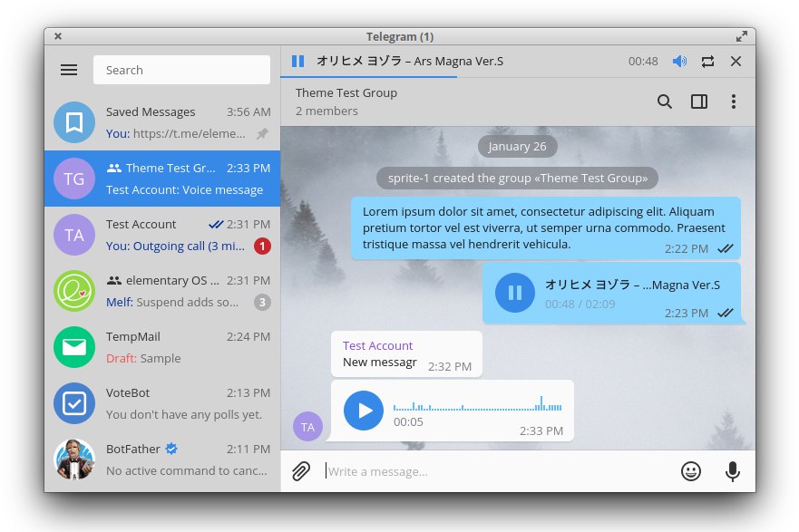Open the Test Account chat

(x=162, y=235)
